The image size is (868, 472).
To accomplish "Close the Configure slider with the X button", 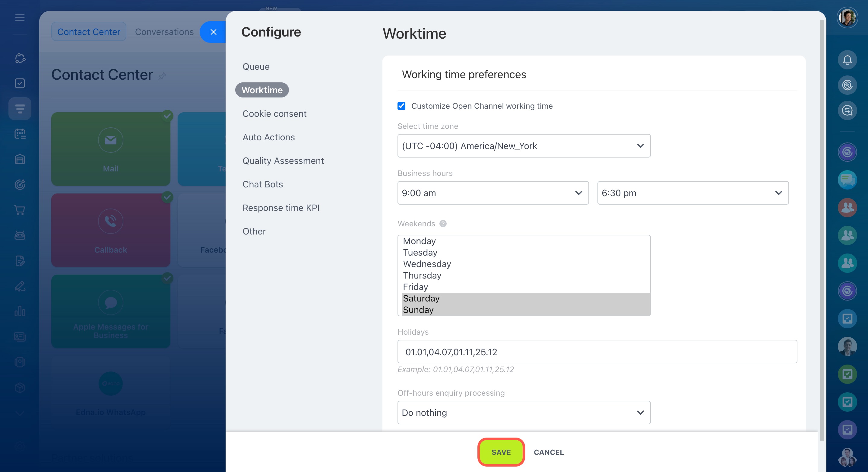I will [x=213, y=32].
